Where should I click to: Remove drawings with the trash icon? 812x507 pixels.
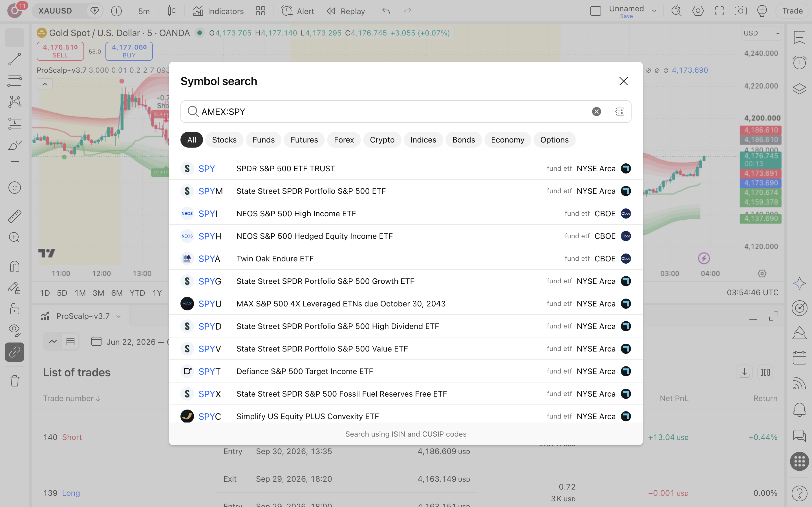[x=14, y=381]
